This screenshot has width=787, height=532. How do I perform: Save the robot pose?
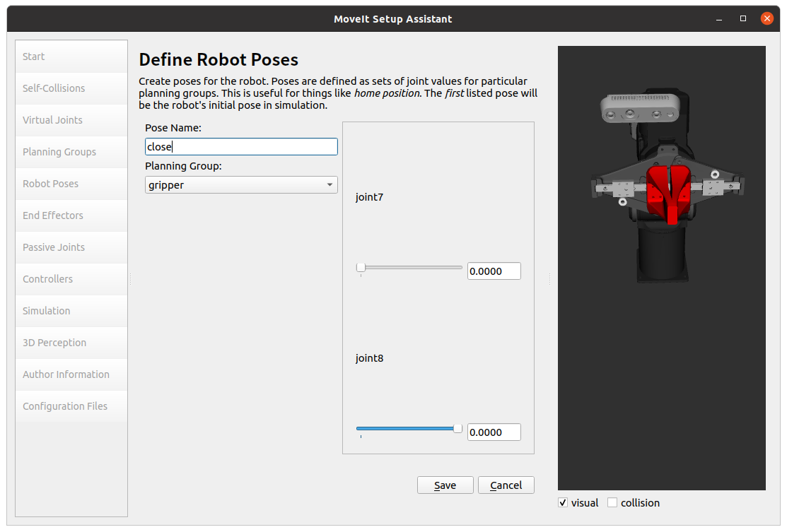coord(445,485)
